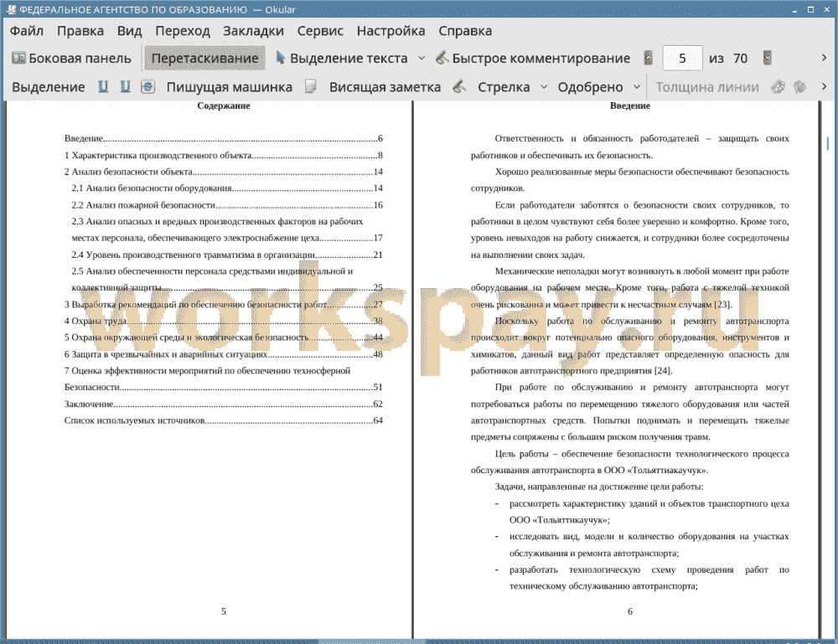Select the Висящая заметка pop-up note tool

click(385, 87)
